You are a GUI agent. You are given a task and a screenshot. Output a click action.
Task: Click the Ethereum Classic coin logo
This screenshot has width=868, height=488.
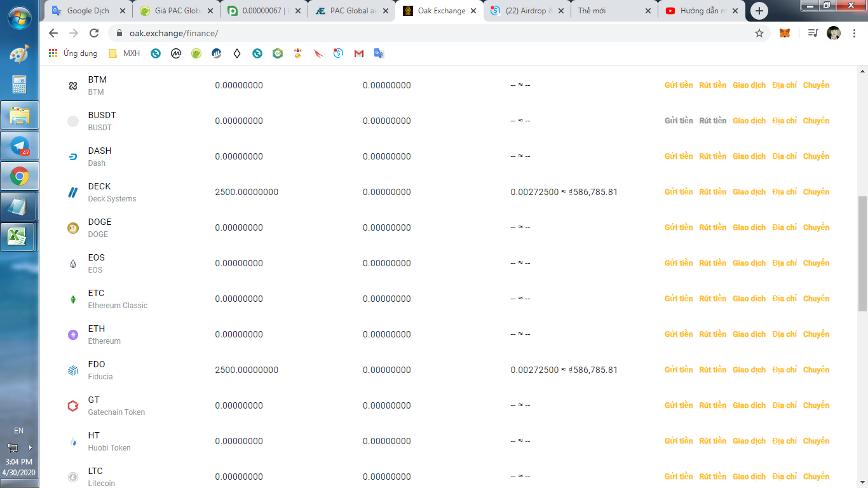73,299
